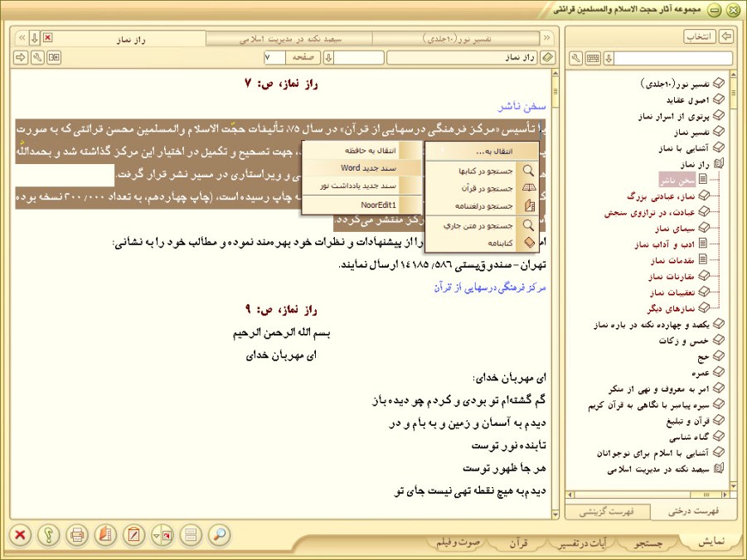This screenshot has width=747, height=560.
Task: Click the open-book icon for جستجو در قرآن
Action: tap(528, 188)
